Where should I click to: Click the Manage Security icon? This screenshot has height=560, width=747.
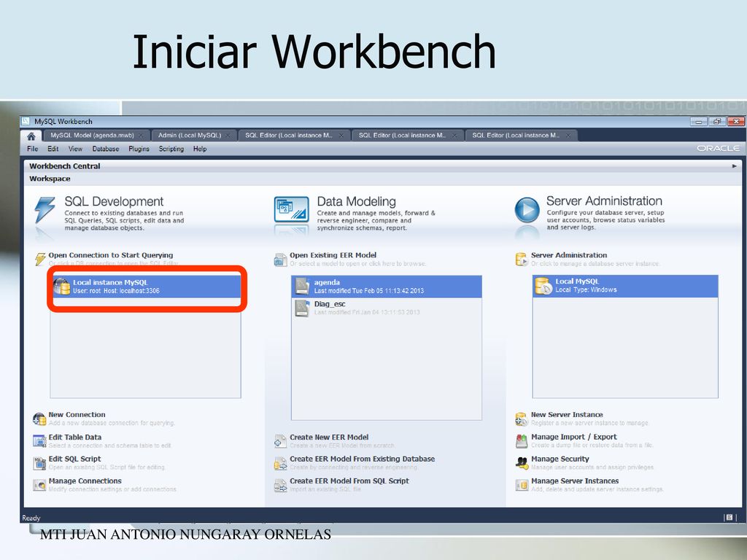click(x=522, y=463)
